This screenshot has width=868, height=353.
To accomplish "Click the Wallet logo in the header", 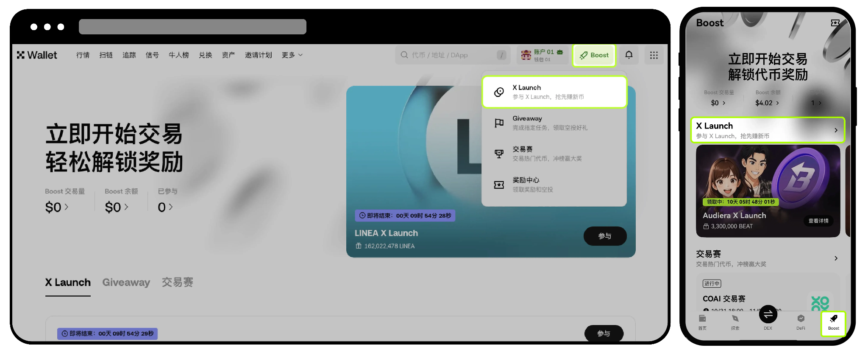I will tap(37, 55).
